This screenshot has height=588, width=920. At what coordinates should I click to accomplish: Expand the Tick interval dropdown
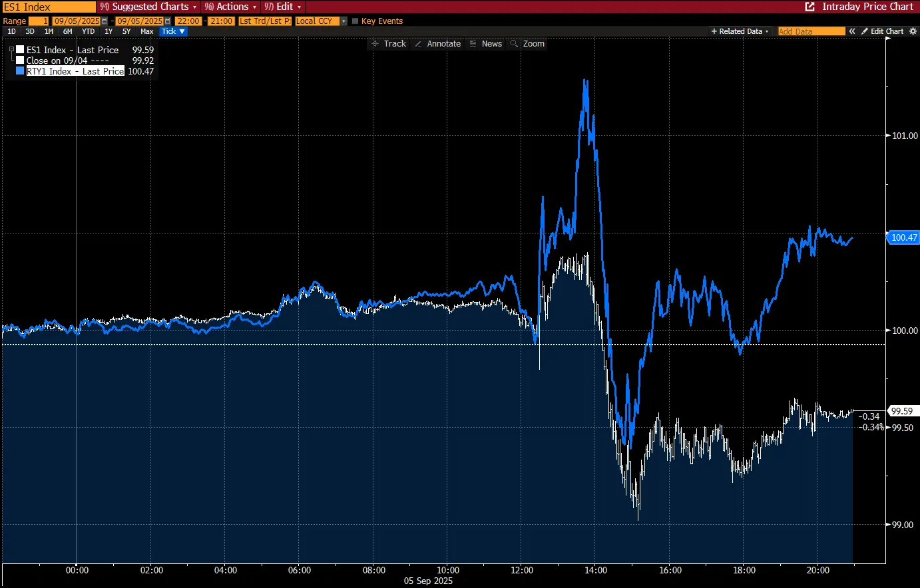pos(173,31)
